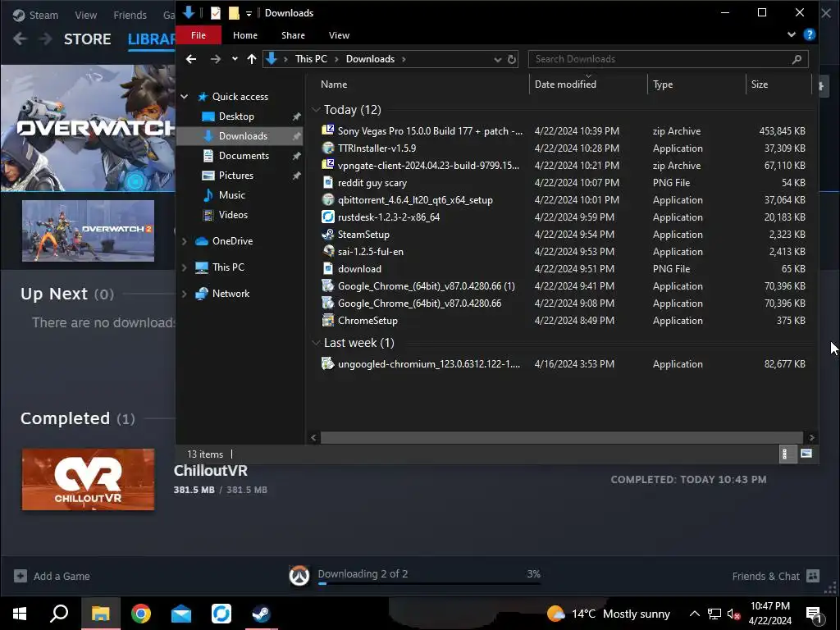Expand the This PC tree node
The image size is (840, 630).
[x=185, y=267]
